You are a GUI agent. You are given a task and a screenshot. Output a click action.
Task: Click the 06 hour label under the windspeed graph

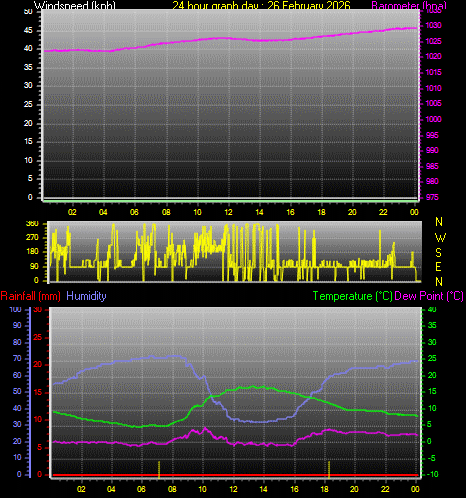click(x=134, y=212)
